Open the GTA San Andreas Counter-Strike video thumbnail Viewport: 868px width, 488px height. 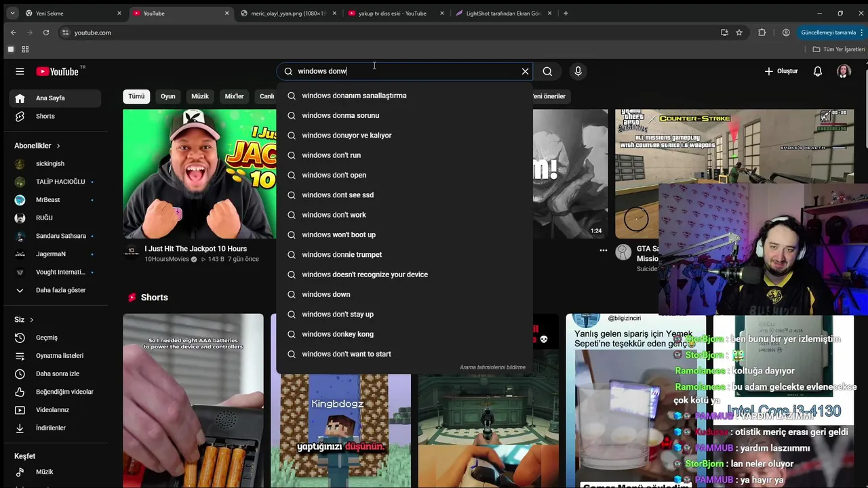pos(734,174)
